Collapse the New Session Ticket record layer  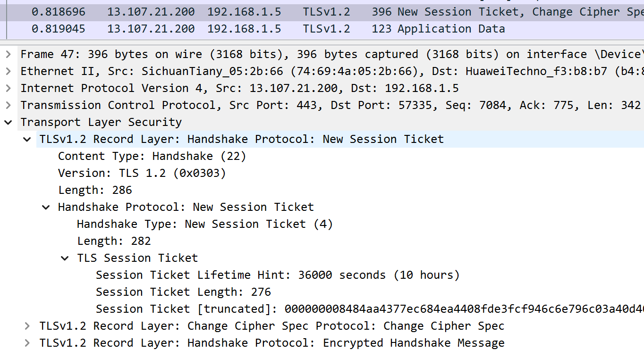coord(27,139)
